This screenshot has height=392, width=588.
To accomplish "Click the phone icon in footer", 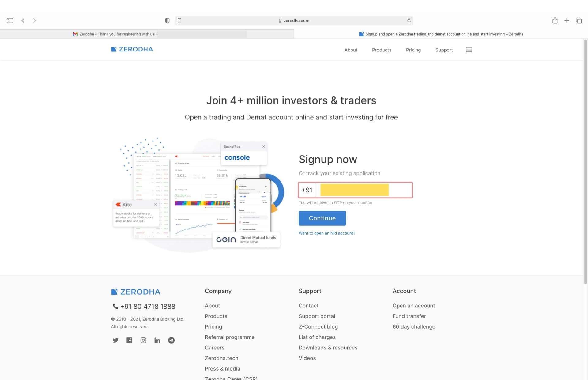I will (x=115, y=306).
